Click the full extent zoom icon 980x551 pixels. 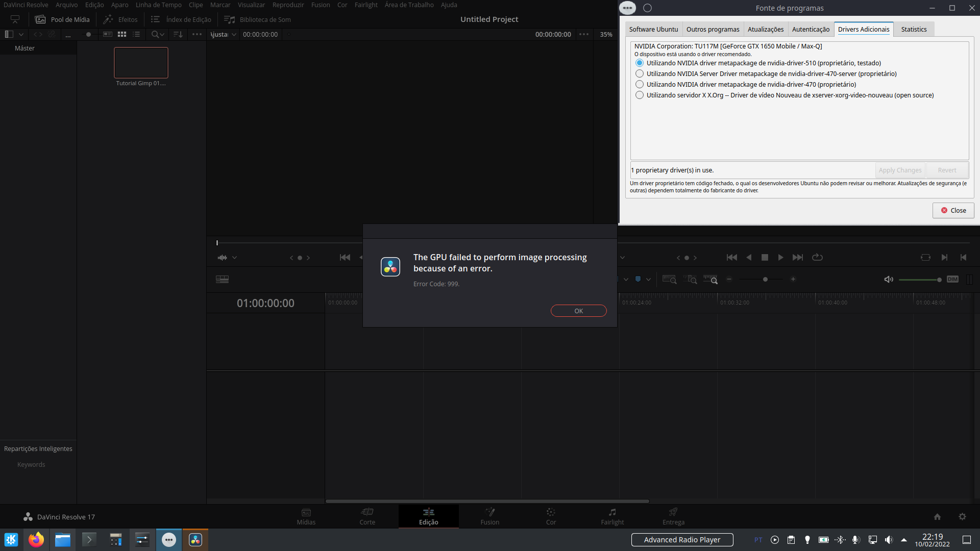coord(669,279)
